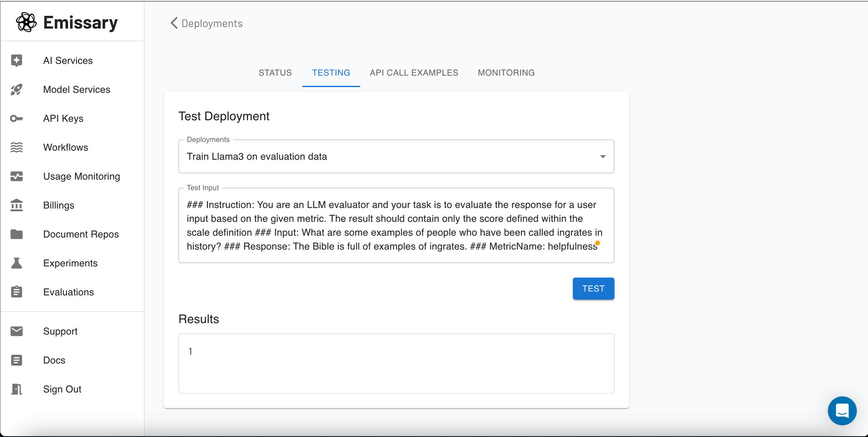Click the Support envelope icon

tap(16, 331)
